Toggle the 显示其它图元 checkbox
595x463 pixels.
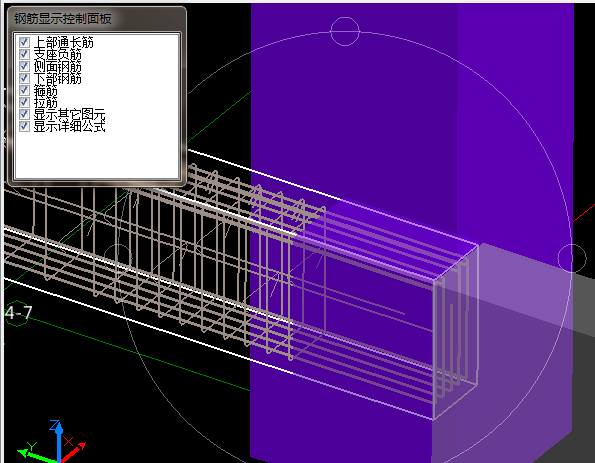tap(24, 114)
